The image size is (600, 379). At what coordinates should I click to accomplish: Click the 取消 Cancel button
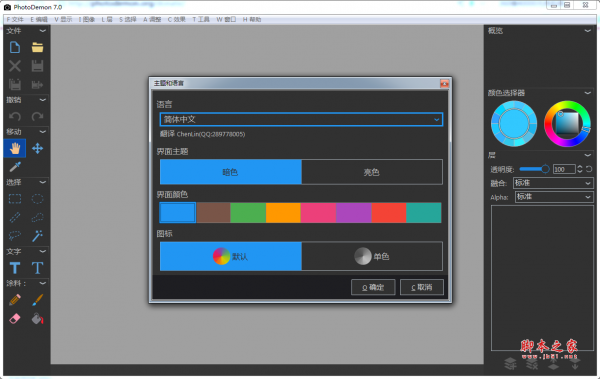pyautogui.click(x=422, y=287)
